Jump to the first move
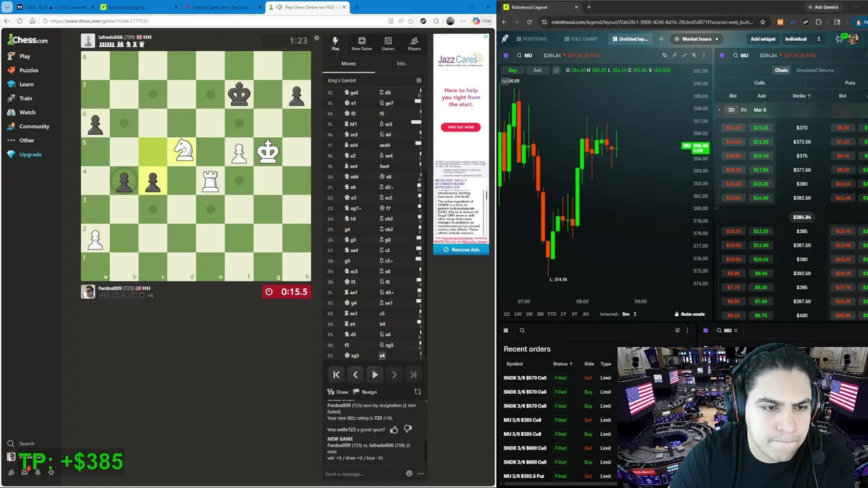The image size is (868, 488). [x=336, y=375]
